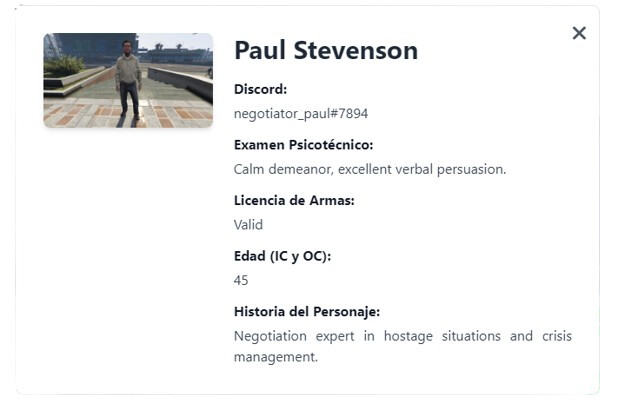This screenshot has height=404, width=618.
Task: Click the "Historia del Personaje:" label
Action: (307, 311)
